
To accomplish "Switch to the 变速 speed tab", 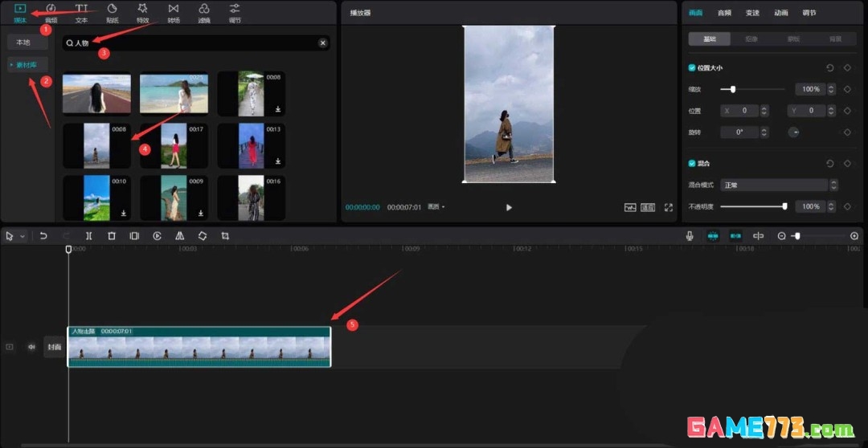I will pyautogui.click(x=752, y=13).
